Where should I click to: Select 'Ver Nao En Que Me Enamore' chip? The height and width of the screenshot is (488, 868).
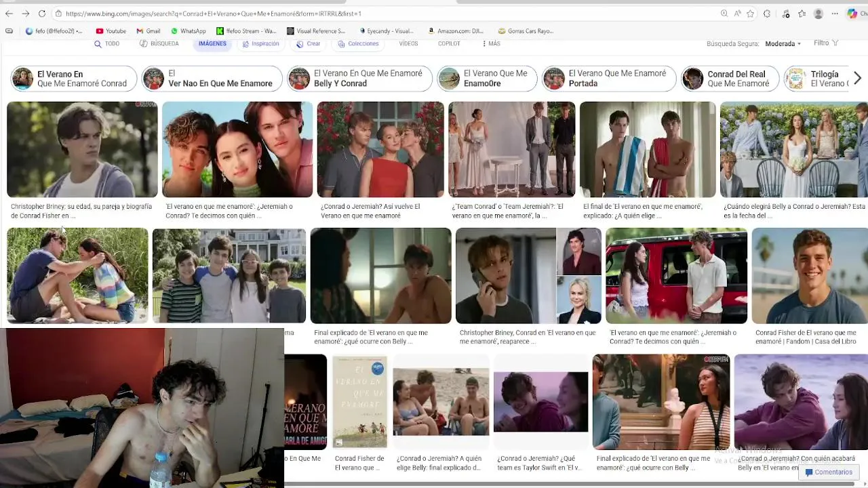212,79
